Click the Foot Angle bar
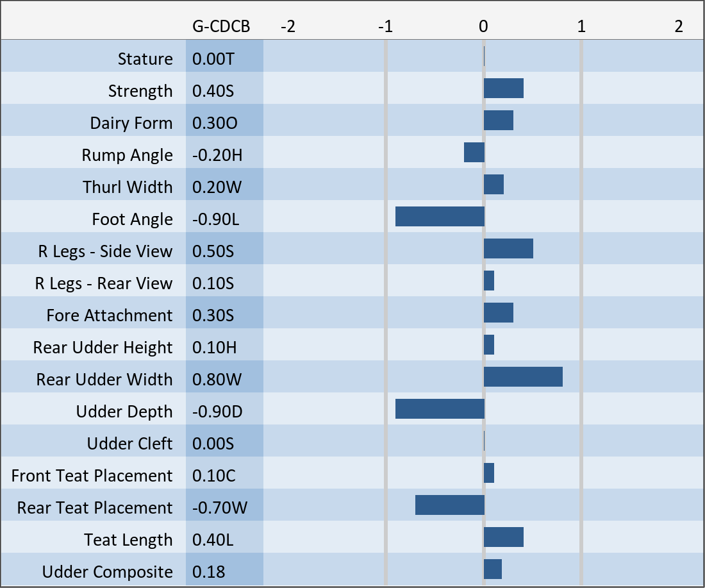 coord(440,217)
